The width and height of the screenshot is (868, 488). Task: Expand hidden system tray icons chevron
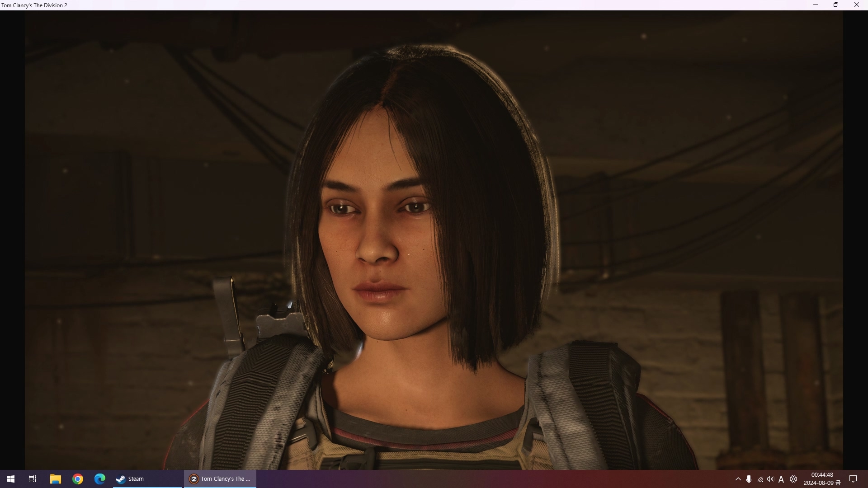738,479
